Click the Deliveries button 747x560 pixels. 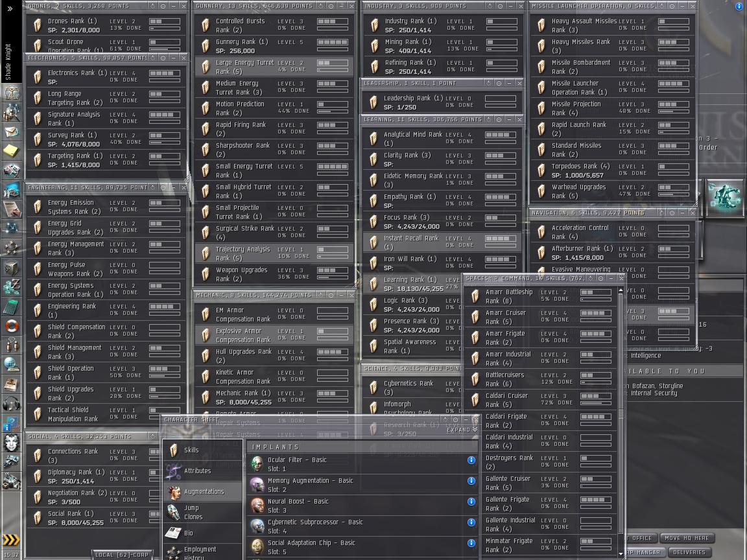(x=689, y=552)
